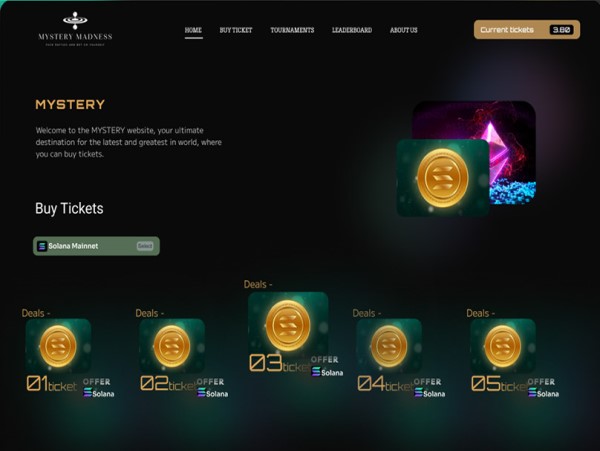The height and width of the screenshot is (451, 600).
Task: Click the Mystery Madness logo
Action: click(x=75, y=29)
